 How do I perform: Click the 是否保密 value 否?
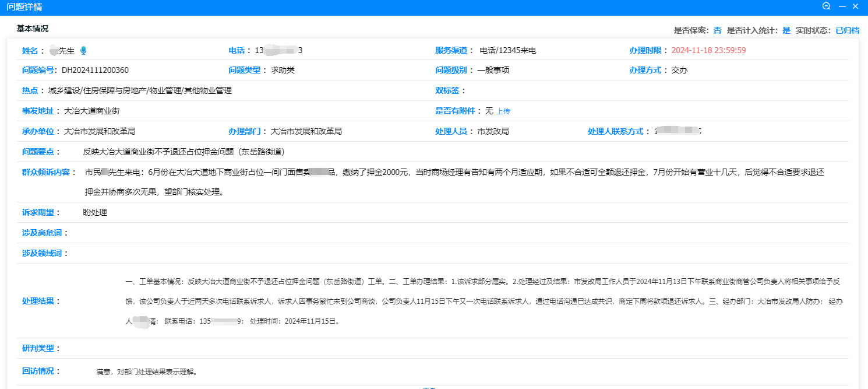(717, 30)
